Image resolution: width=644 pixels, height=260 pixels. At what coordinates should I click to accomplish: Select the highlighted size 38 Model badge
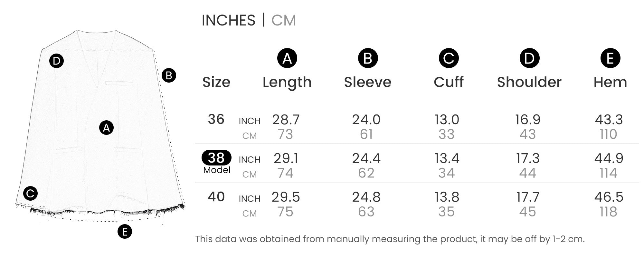tap(216, 158)
